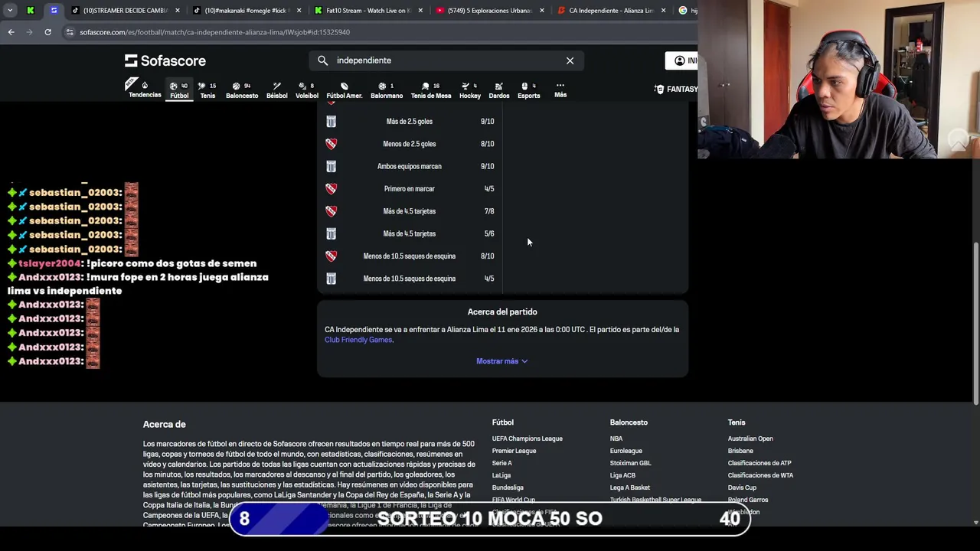Open the Stoiximan GBL footer link
Image resolution: width=980 pixels, height=551 pixels.
click(x=630, y=463)
